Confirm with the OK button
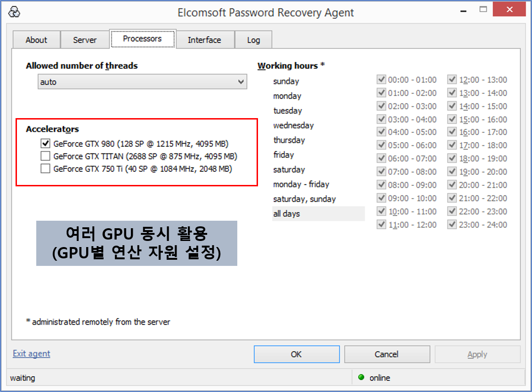Screen dimensions: 532x392 click(x=297, y=354)
